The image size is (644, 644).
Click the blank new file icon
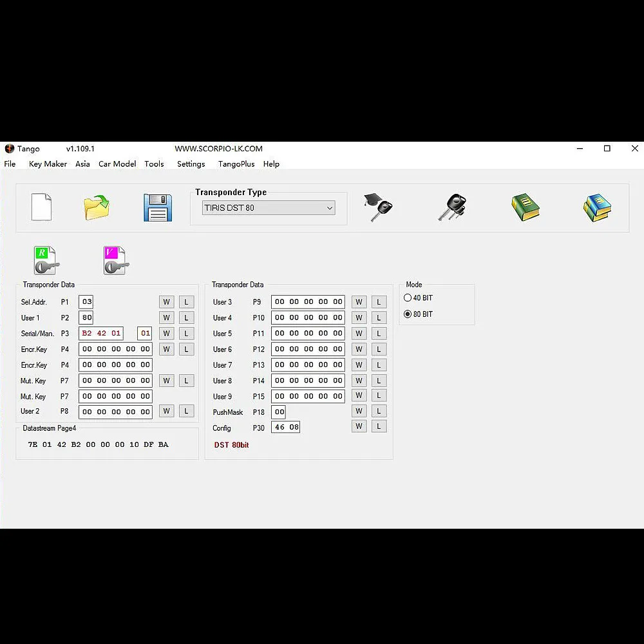click(41, 207)
